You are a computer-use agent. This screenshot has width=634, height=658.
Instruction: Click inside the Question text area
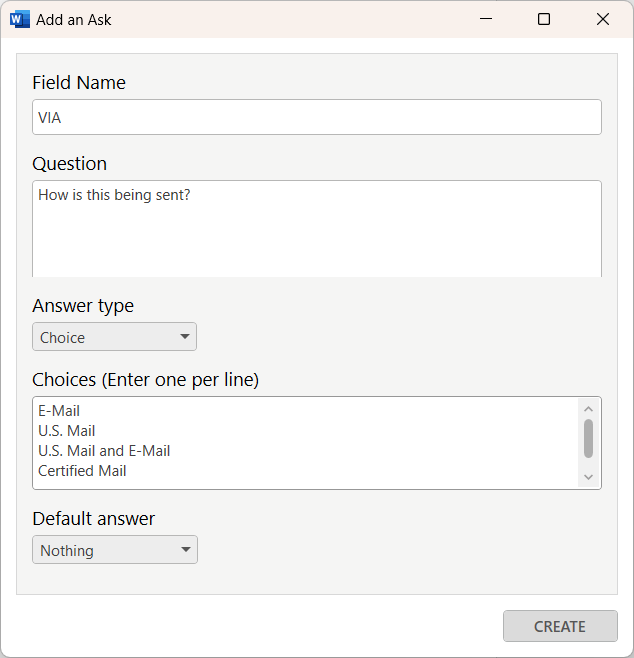[x=317, y=229]
